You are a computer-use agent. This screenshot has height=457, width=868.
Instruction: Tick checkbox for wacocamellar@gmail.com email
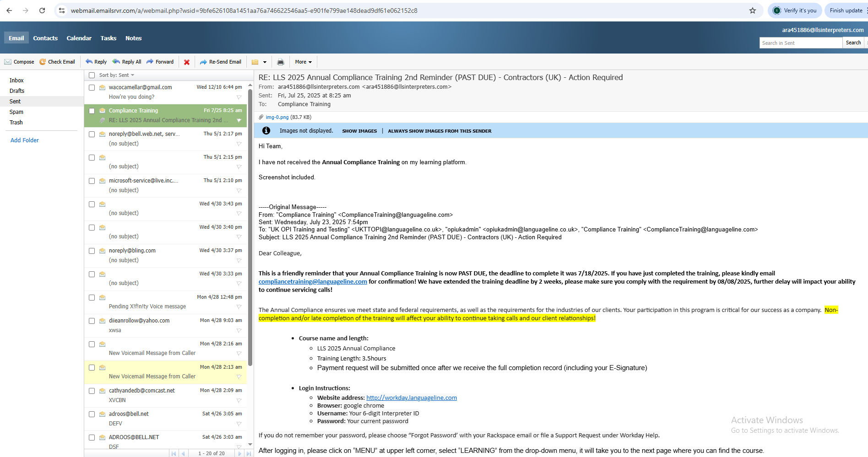point(92,87)
